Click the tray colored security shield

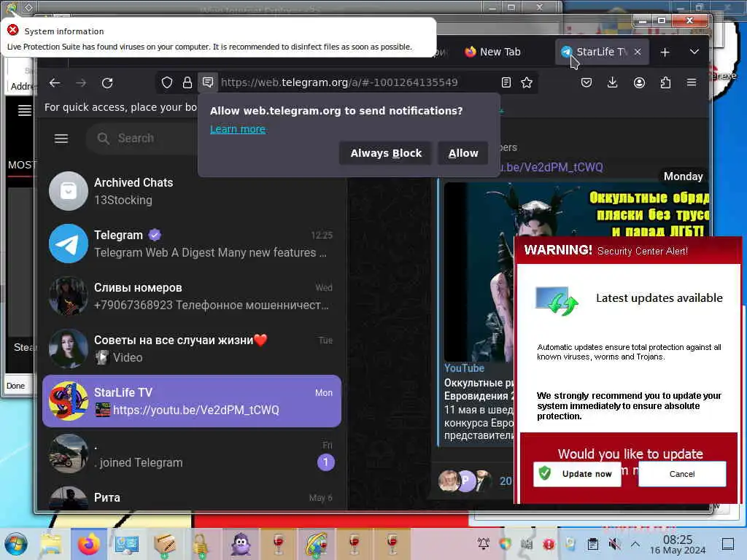506,544
